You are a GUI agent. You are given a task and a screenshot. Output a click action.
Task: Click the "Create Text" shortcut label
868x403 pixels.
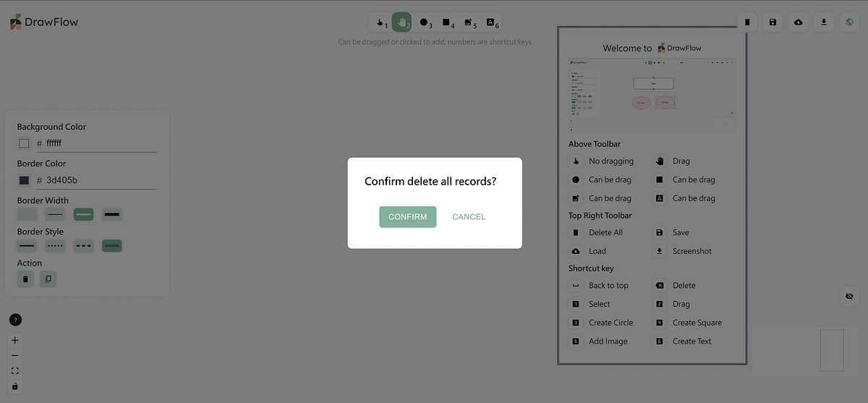click(692, 342)
